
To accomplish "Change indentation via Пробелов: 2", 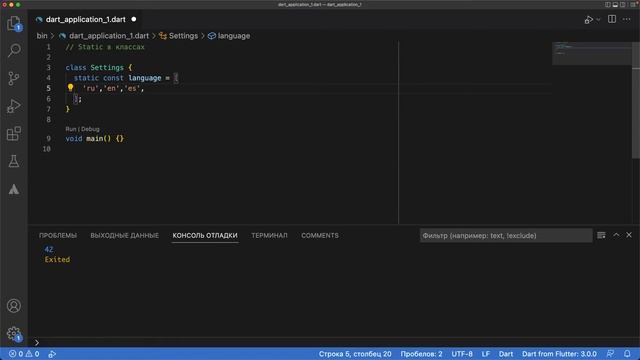I will click(x=421, y=354).
